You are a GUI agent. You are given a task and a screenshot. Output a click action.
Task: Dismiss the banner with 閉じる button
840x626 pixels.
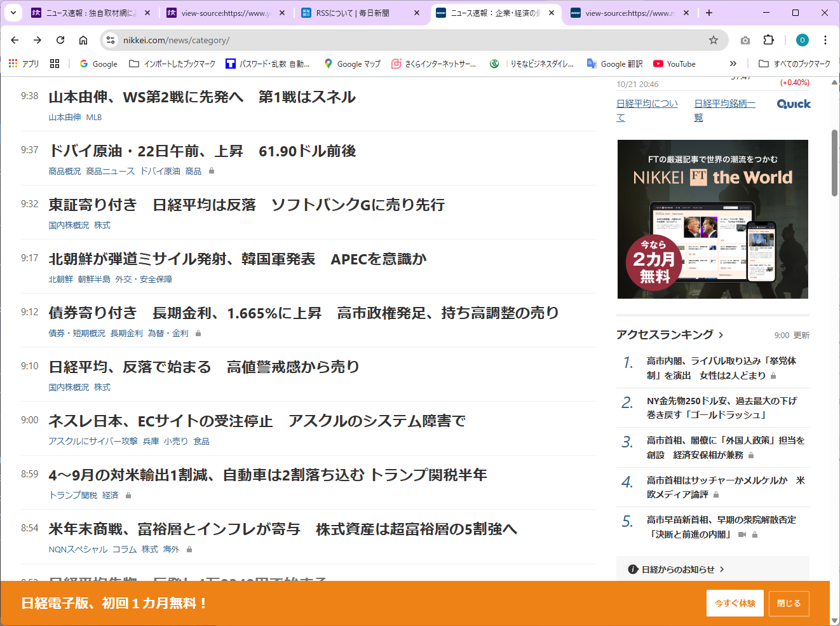click(789, 603)
